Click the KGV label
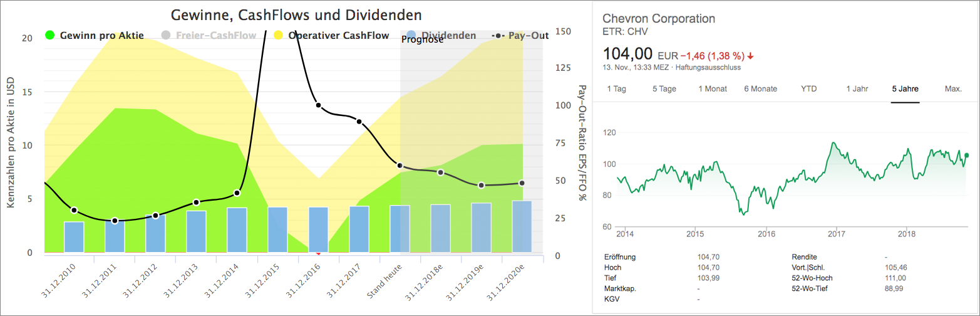Screen dimensions: 980x316 (612, 300)
